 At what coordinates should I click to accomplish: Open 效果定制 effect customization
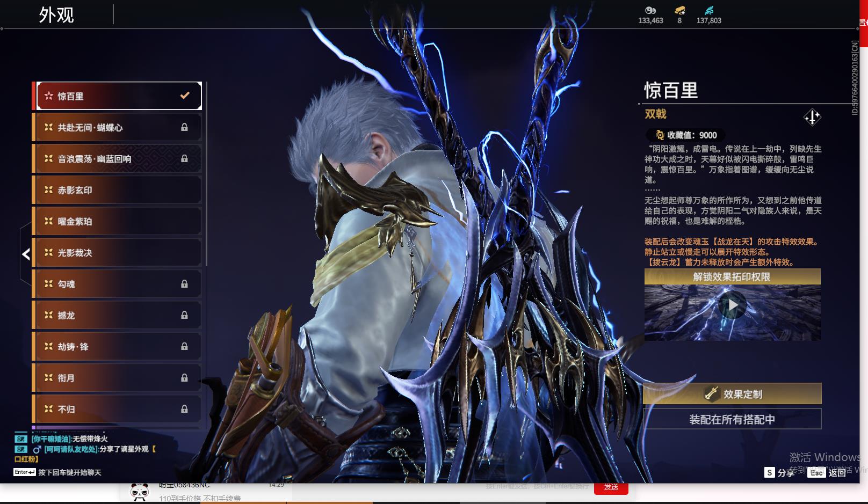(x=732, y=394)
